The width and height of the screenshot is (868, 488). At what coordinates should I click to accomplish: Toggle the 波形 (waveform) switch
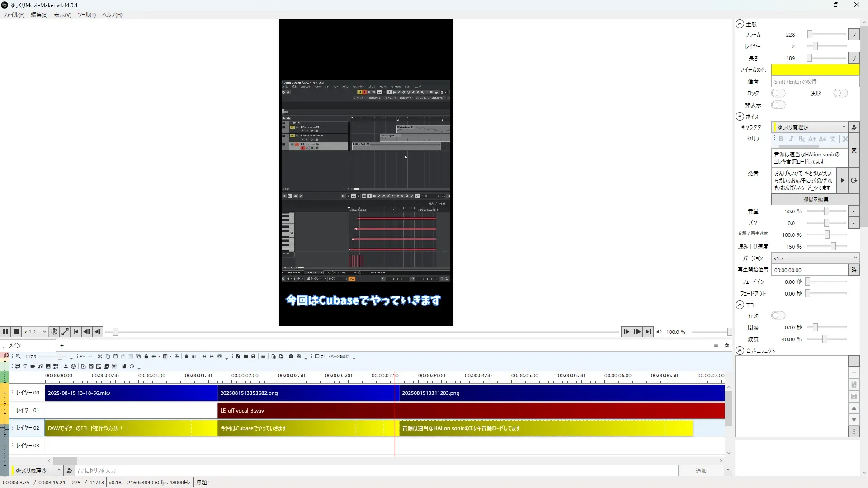(840, 93)
